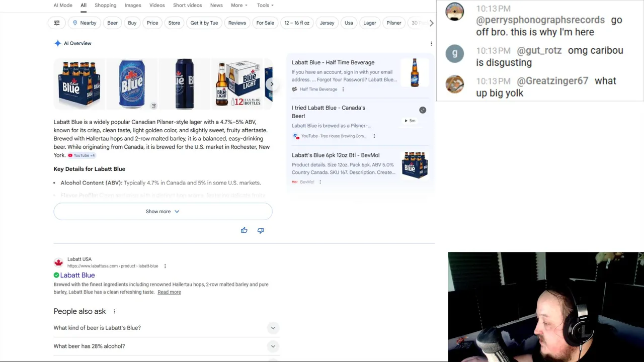This screenshot has height=362, width=644.
Task: Select the Get it by Tue filter chip
Action: click(x=204, y=23)
